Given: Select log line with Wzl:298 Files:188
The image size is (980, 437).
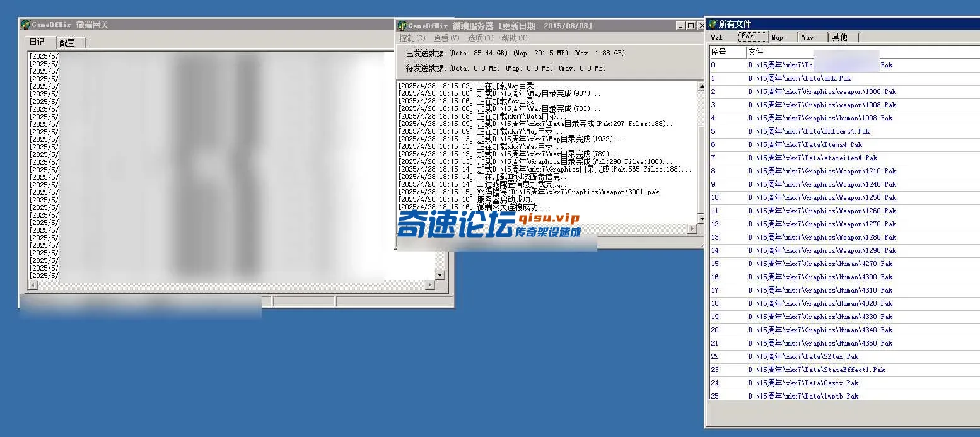Looking at the screenshot, I should 535,161.
